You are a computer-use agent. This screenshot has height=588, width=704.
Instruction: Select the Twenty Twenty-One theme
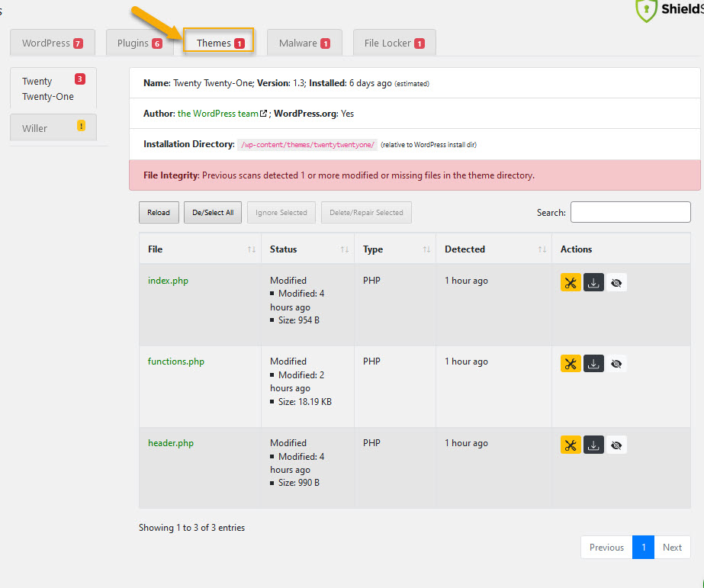pyautogui.click(x=53, y=88)
